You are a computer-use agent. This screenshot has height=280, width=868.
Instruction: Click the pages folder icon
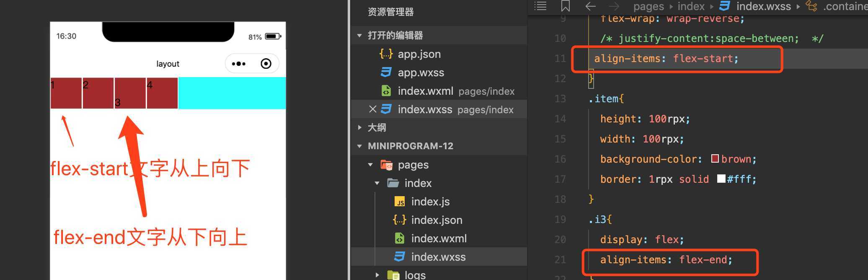(x=386, y=164)
